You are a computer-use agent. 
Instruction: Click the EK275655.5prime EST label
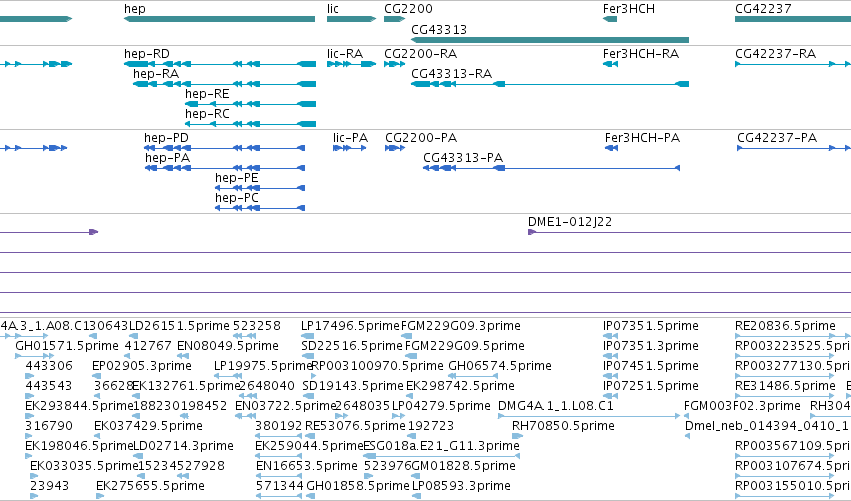tap(150, 486)
